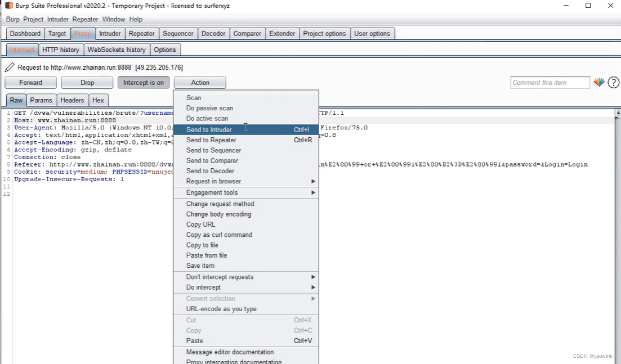Click the Forward button
Viewport: 621px width, 364px height.
30,82
